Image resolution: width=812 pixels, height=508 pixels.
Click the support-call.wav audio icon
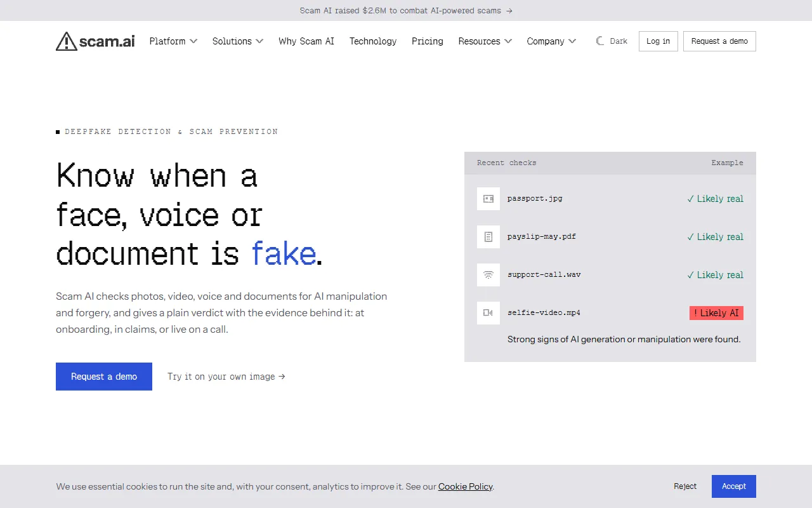click(x=488, y=275)
